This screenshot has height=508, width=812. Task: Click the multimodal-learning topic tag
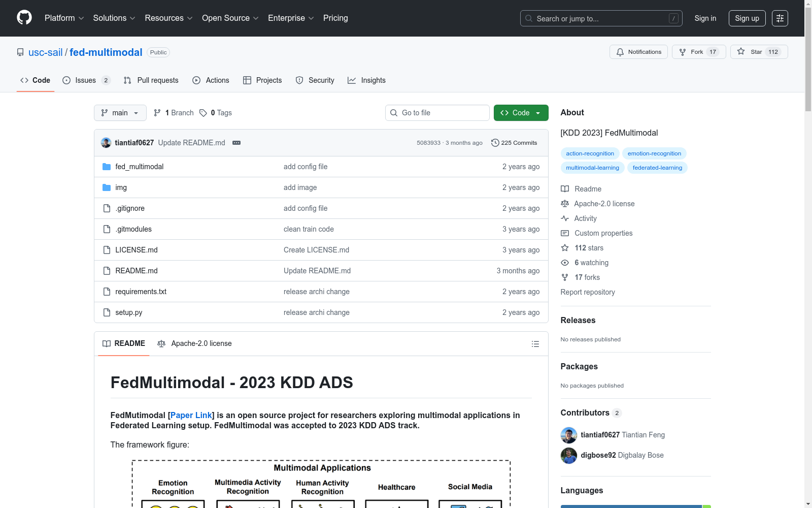pos(592,168)
